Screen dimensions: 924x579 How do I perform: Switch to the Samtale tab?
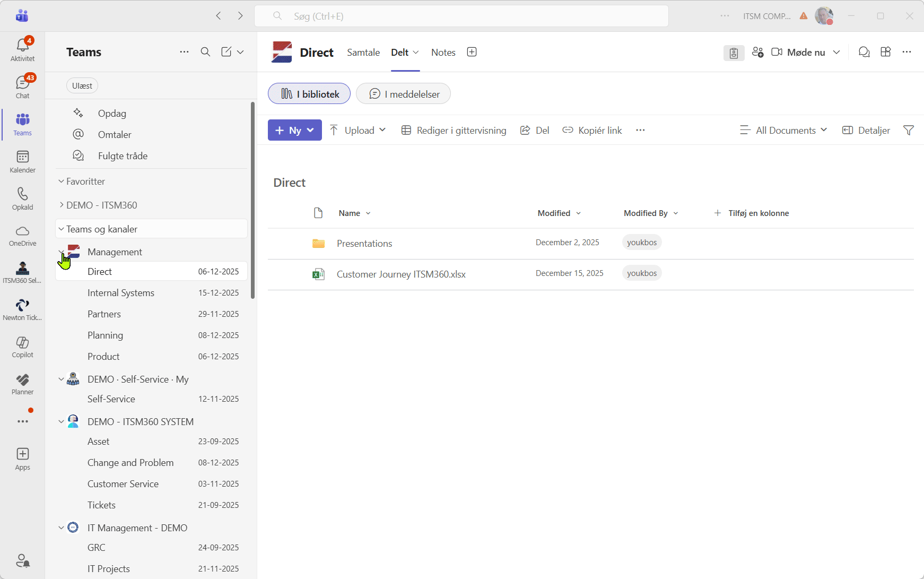(x=363, y=52)
